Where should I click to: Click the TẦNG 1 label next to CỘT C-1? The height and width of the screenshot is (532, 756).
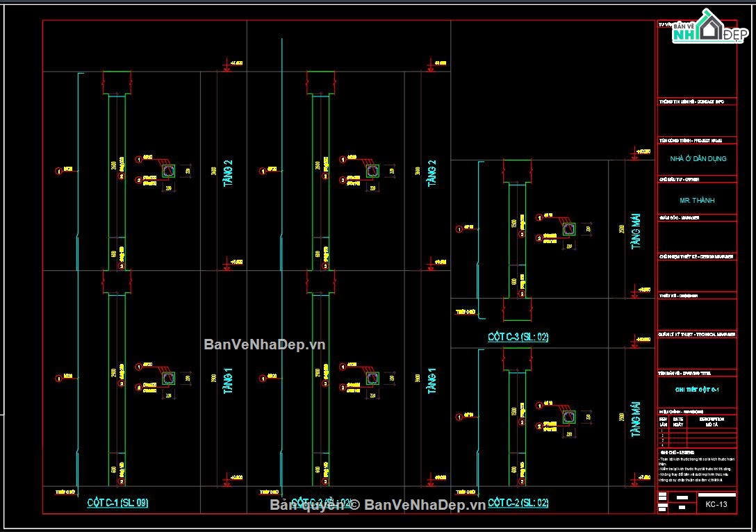coord(227,381)
